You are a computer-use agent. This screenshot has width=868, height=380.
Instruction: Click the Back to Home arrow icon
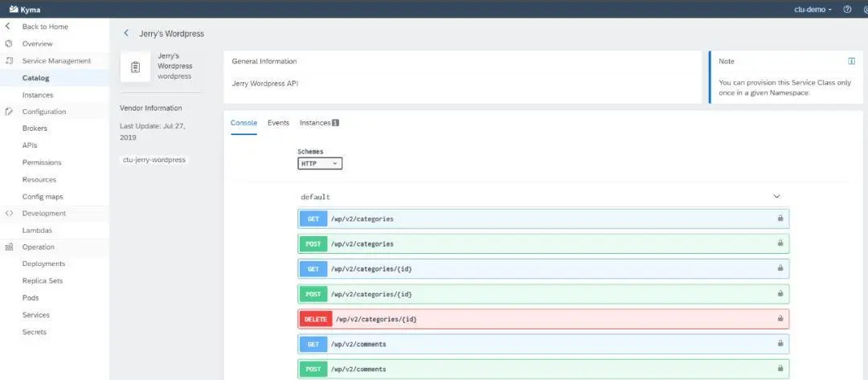pos(8,26)
